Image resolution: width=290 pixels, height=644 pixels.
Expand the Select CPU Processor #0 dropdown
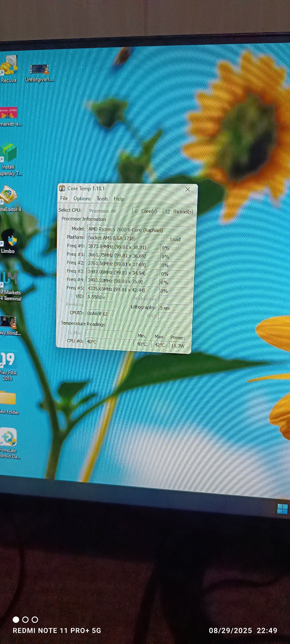(110, 211)
